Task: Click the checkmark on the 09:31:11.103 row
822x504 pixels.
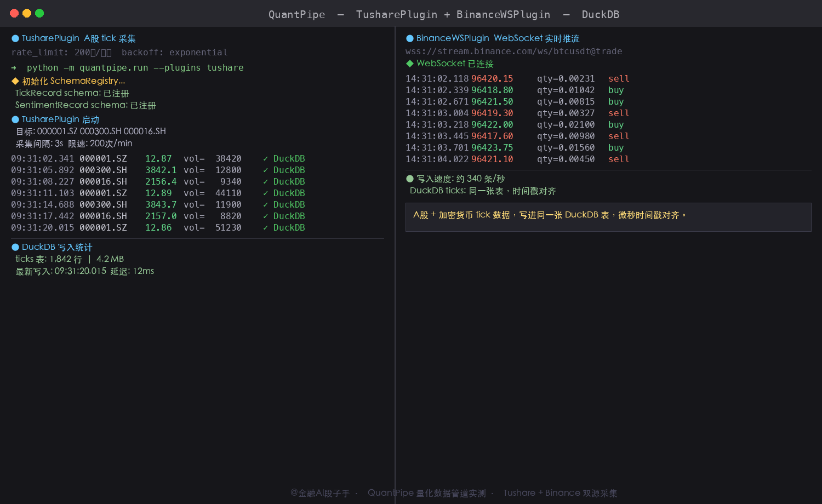Action: pos(265,193)
